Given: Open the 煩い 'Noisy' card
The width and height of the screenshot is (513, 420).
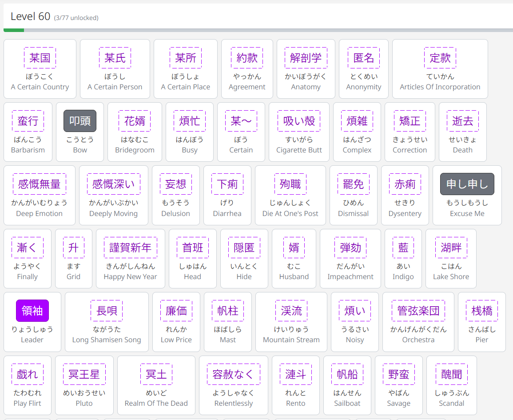Looking at the screenshot, I should coord(355,322).
